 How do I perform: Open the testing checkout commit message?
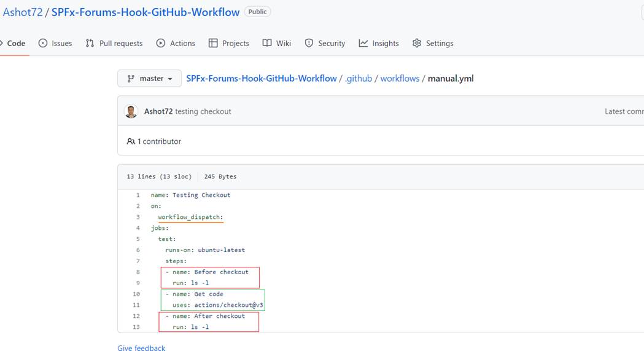point(203,111)
